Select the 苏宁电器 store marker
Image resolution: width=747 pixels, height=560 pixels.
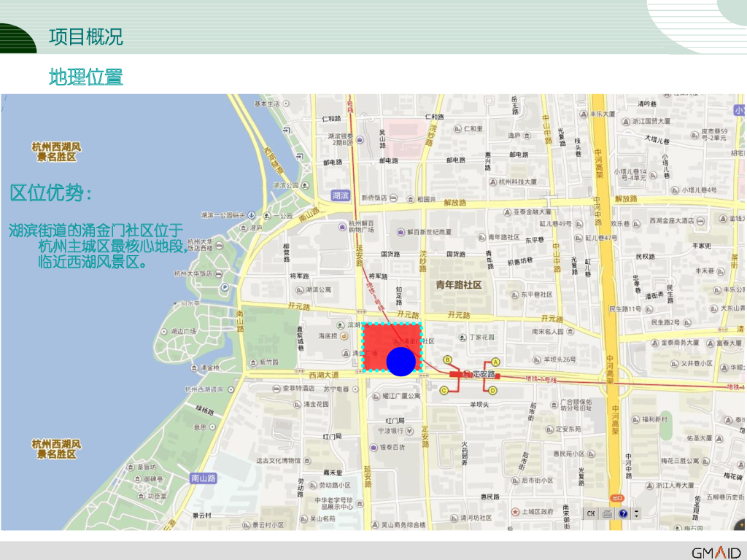pyautogui.click(x=355, y=389)
